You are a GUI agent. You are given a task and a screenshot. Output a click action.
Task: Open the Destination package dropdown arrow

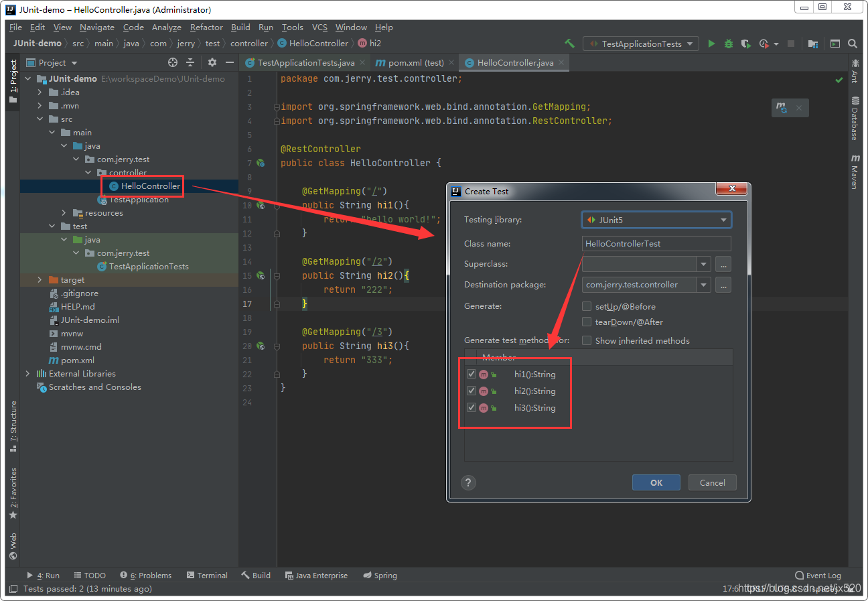pos(703,285)
